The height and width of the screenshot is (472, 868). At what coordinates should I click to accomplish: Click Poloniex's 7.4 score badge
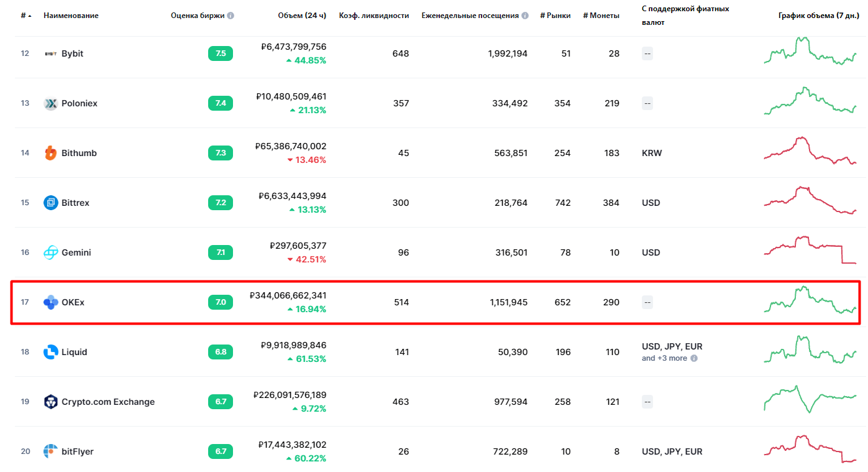(221, 103)
